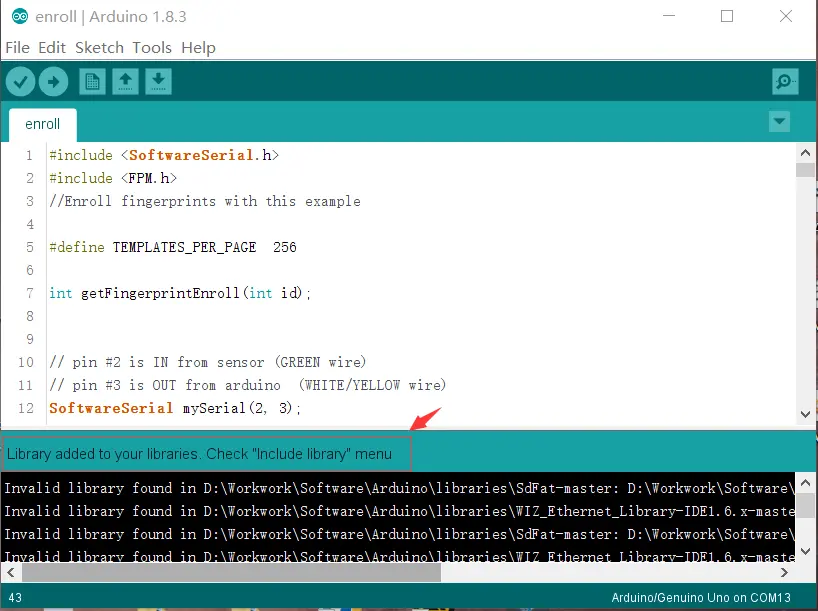Open the Serial Monitor magnifier icon

(785, 82)
